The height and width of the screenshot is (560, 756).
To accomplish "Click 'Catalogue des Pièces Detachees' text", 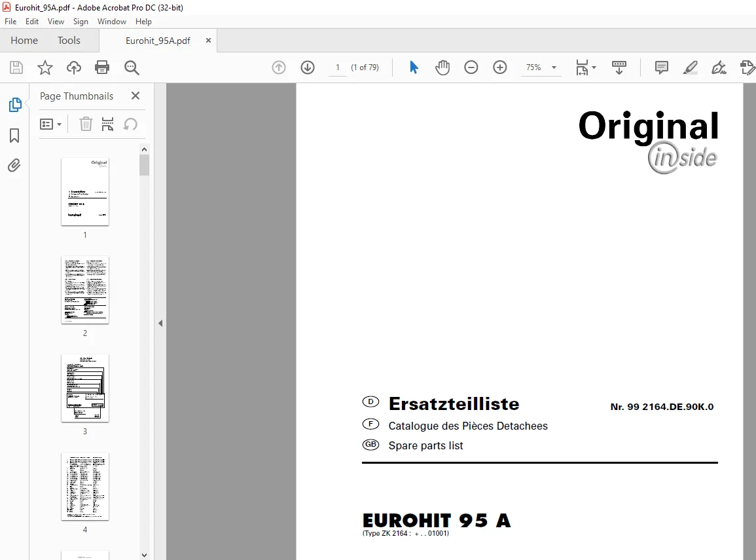I will [468, 426].
